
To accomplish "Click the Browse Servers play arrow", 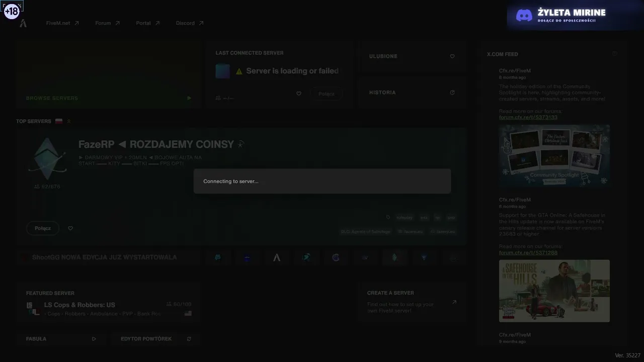I will point(189,99).
